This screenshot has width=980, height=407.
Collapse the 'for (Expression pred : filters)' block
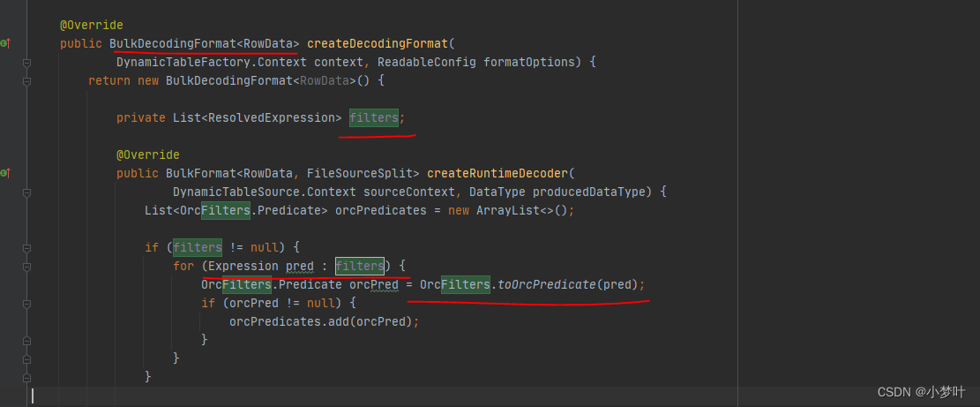(x=26, y=267)
